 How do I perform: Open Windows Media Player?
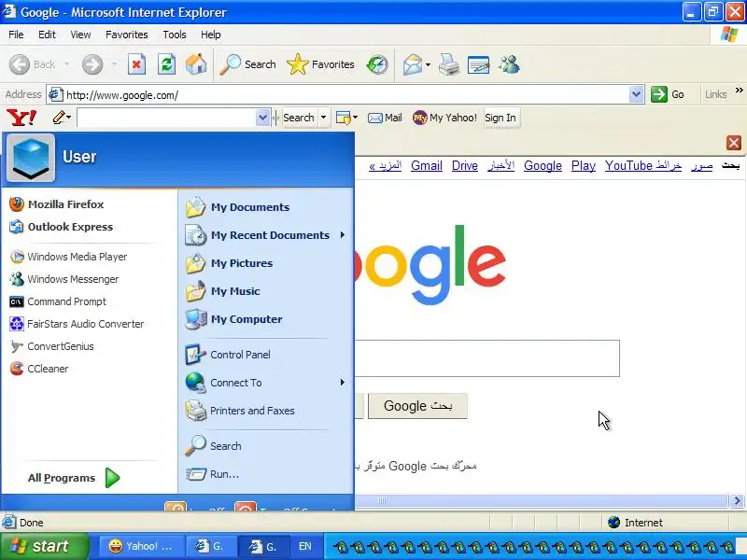coord(68,257)
